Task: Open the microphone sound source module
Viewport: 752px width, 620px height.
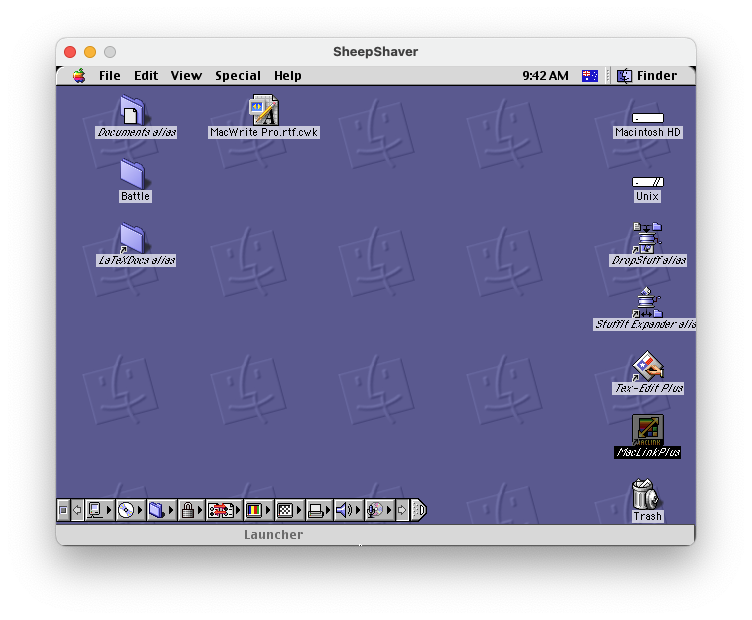Action: (x=379, y=510)
